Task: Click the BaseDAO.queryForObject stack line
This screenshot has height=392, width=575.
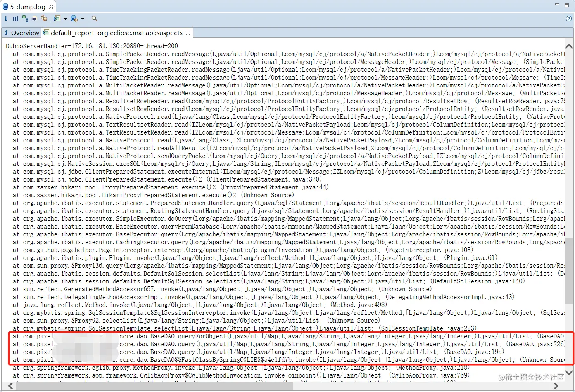Action: click(288, 336)
